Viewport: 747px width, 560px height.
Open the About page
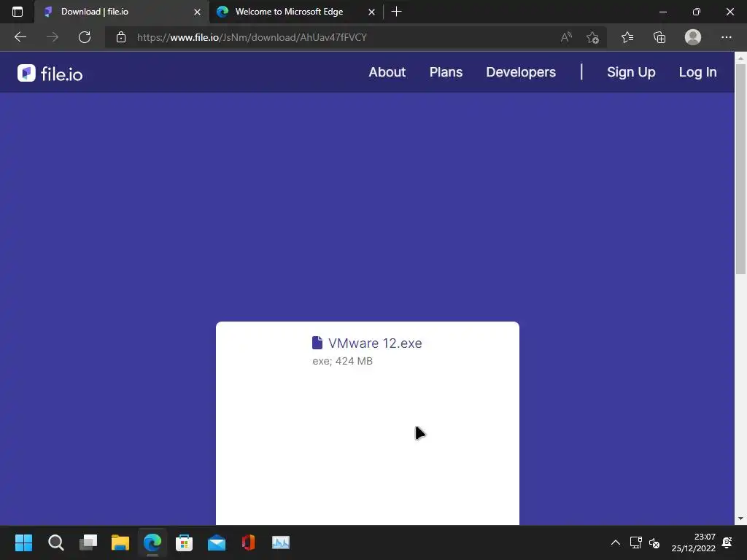pos(387,72)
